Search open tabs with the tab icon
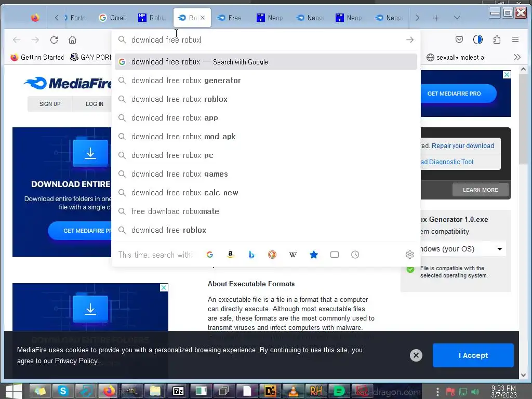The width and height of the screenshot is (532, 399). click(x=335, y=255)
